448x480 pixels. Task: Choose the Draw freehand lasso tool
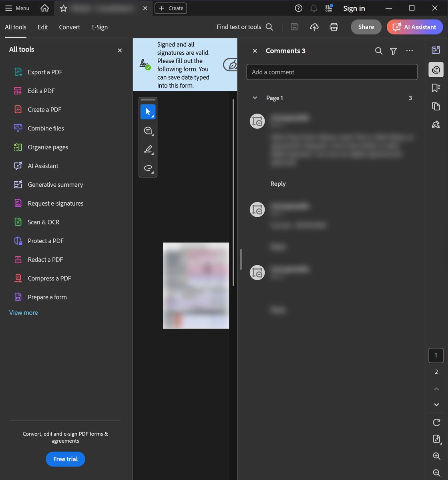[x=148, y=168]
